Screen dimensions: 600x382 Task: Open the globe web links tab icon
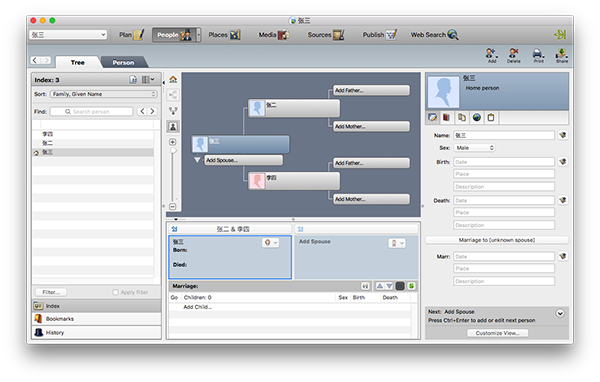point(476,118)
